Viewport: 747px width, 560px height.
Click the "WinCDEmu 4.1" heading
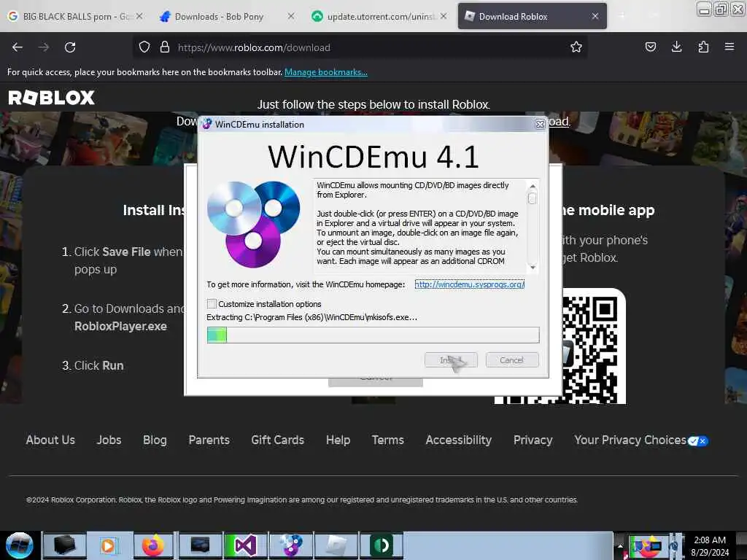tap(373, 157)
